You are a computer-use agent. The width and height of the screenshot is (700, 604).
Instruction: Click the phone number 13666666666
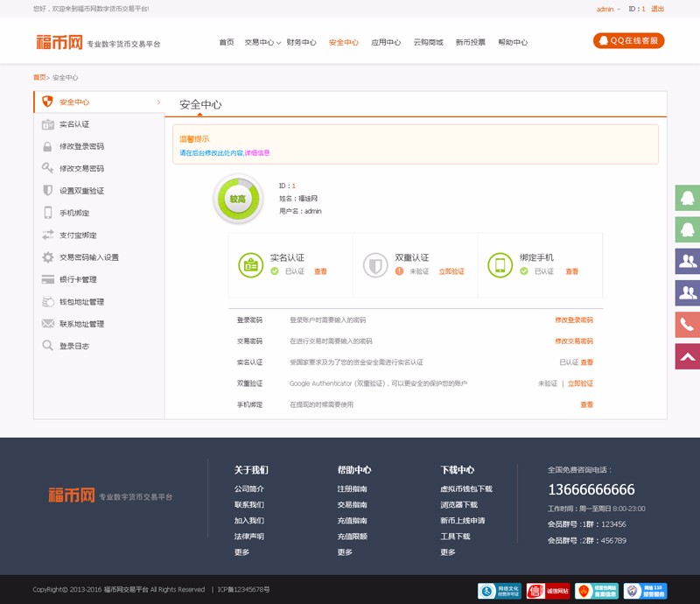[591, 489]
